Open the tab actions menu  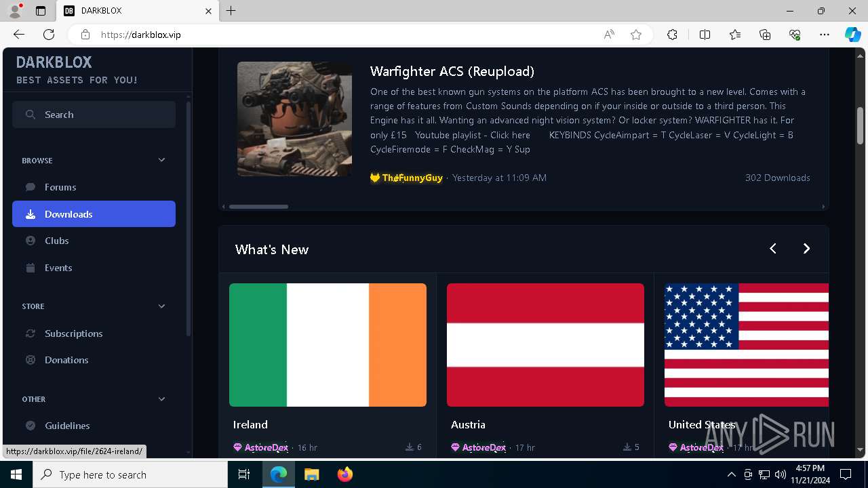coord(41,11)
